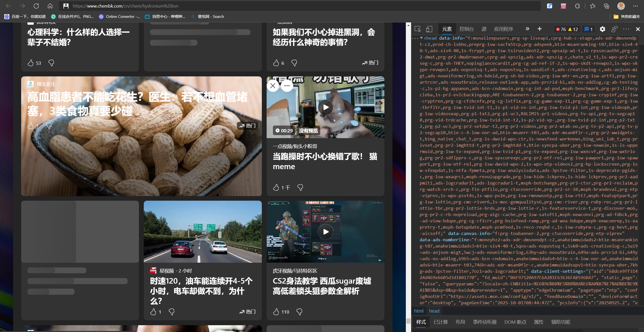Play the CS2 video with play button
The width and height of the screenshot is (644, 332).
point(326,232)
